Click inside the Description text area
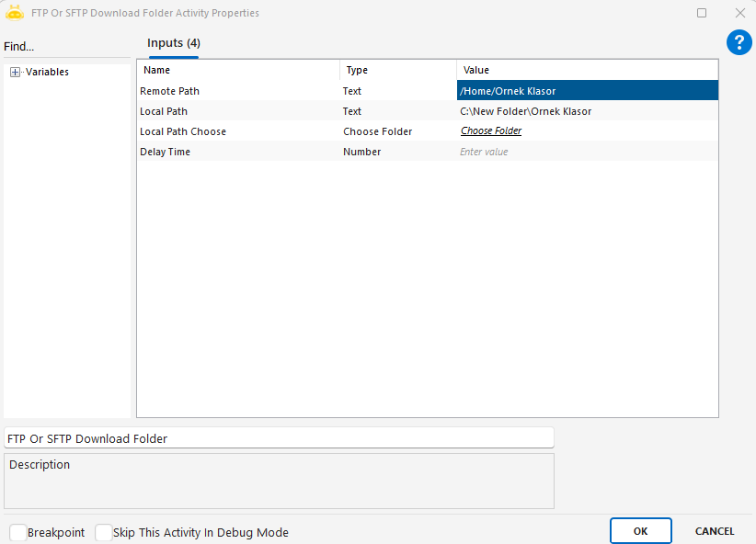Image resolution: width=756 pixels, height=544 pixels. [x=279, y=486]
